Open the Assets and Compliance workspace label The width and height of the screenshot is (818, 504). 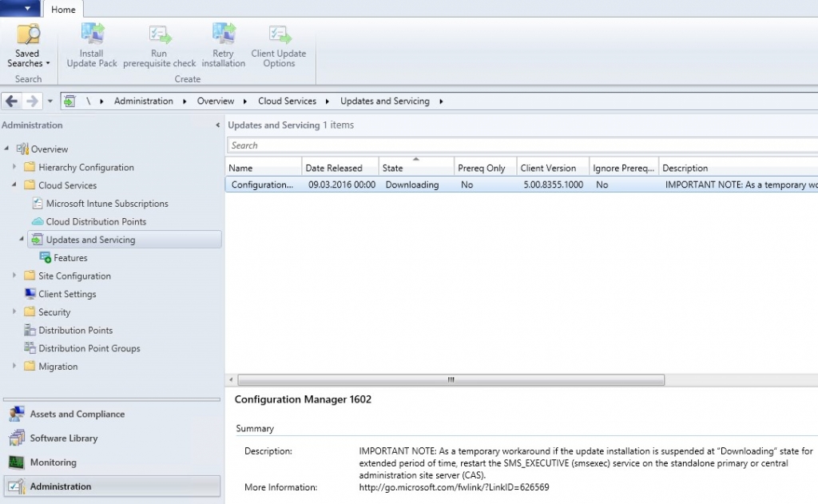(77, 414)
